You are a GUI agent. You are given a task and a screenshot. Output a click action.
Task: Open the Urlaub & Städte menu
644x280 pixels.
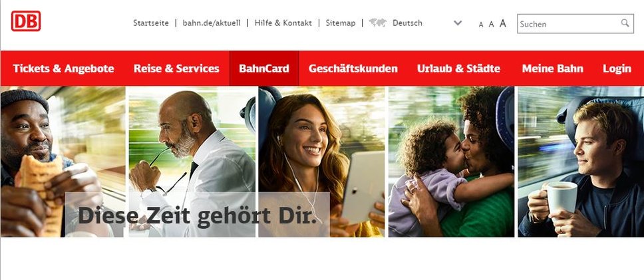[x=459, y=69]
